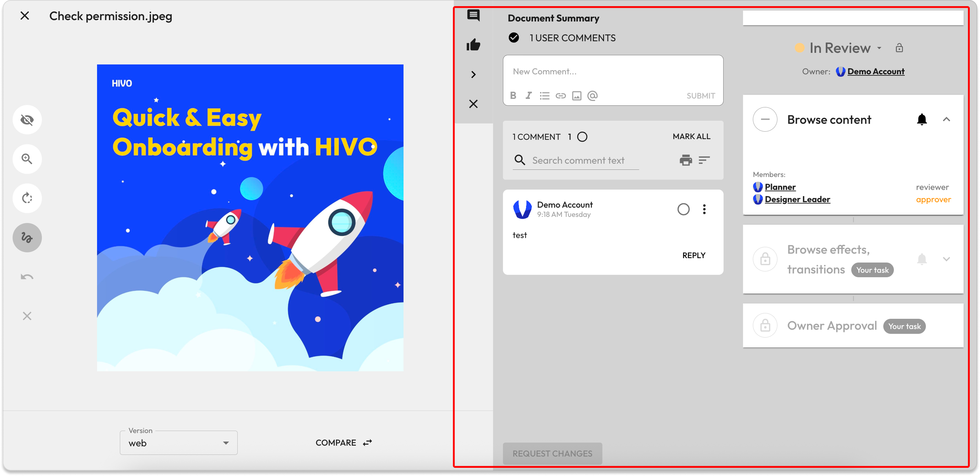Click REPLY on the test comment
The height and width of the screenshot is (476, 980).
point(694,255)
